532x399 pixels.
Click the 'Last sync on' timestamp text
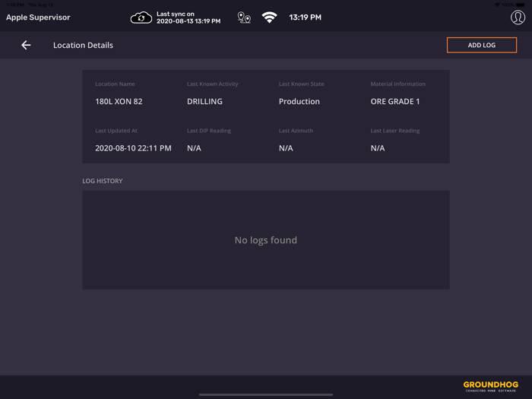pyautogui.click(x=188, y=17)
